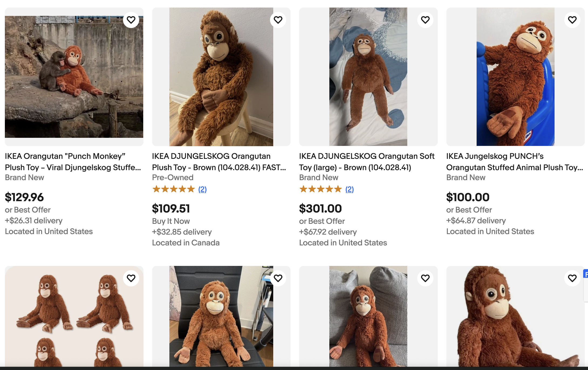The image size is (588, 370).
Task: Click the heart on the four-orangutans photo listing
Action: click(x=131, y=278)
